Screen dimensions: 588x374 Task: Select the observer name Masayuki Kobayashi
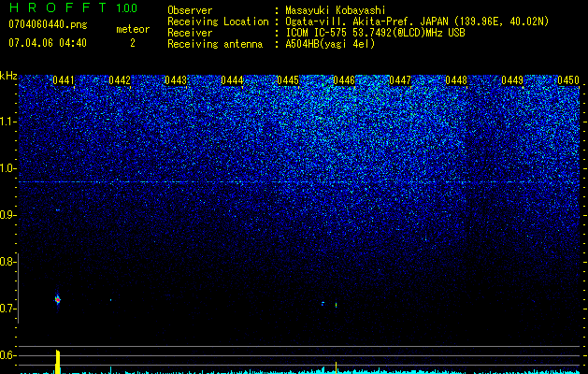pos(336,10)
